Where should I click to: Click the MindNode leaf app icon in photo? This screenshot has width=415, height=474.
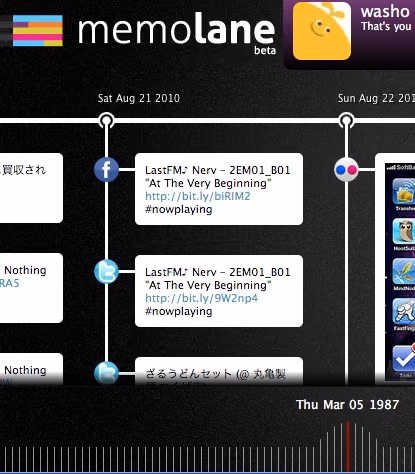(x=404, y=272)
